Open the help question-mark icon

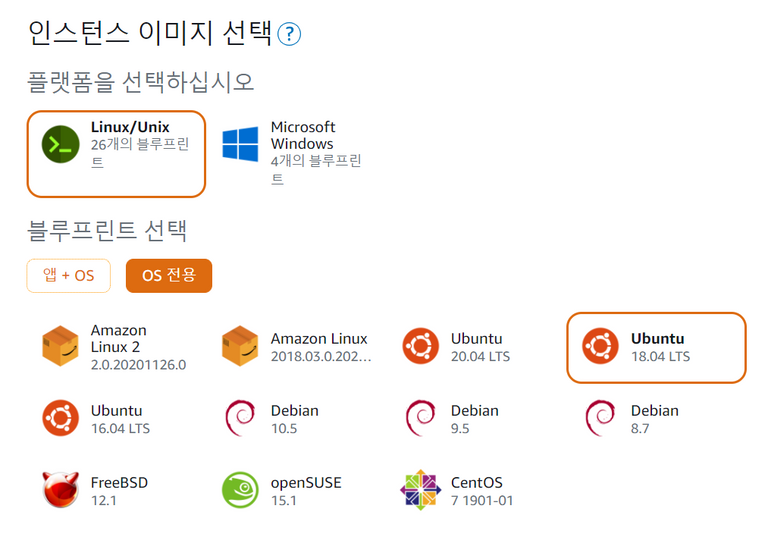click(289, 34)
